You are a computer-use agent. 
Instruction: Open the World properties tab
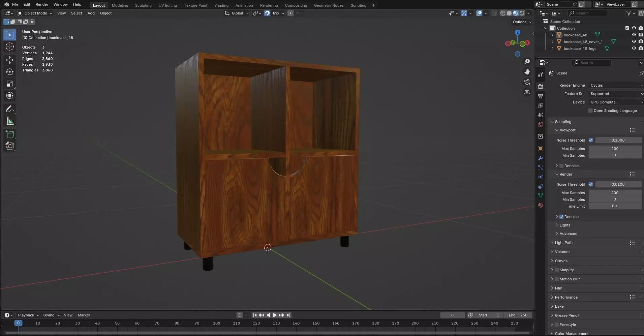(x=541, y=124)
